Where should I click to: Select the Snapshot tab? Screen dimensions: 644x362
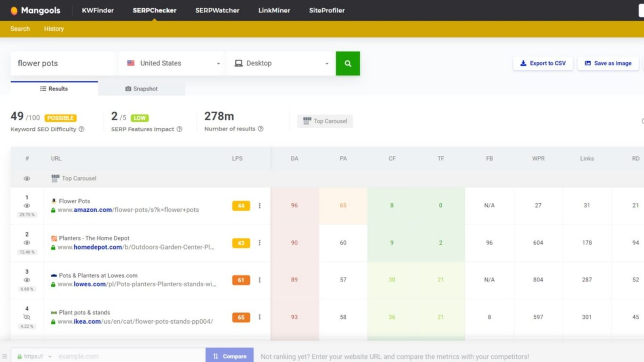[x=141, y=88]
